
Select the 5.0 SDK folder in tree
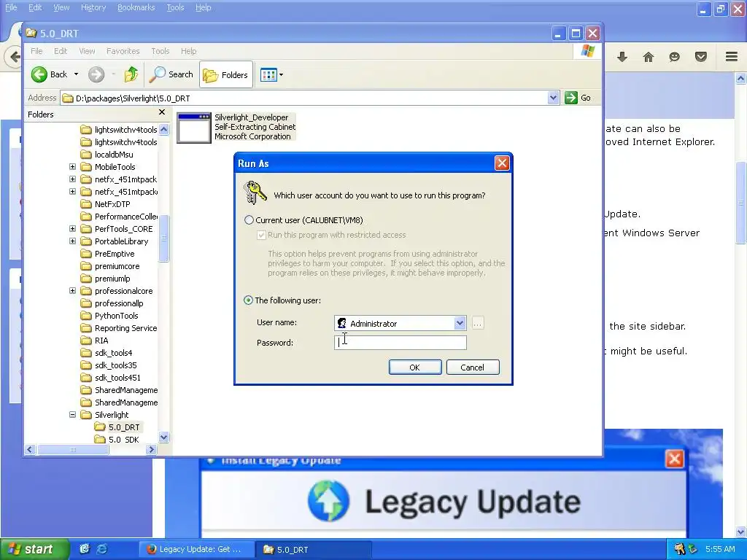(x=123, y=440)
